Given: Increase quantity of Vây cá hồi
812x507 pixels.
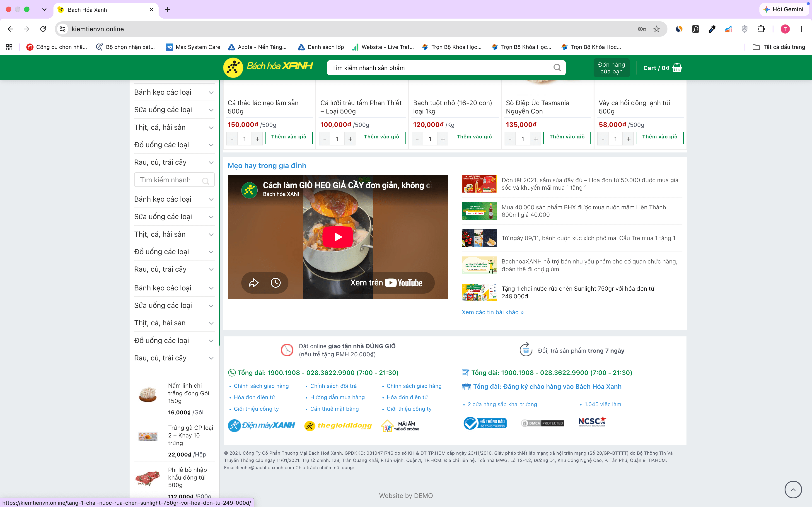Looking at the screenshot, I should pyautogui.click(x=629, y=139).
